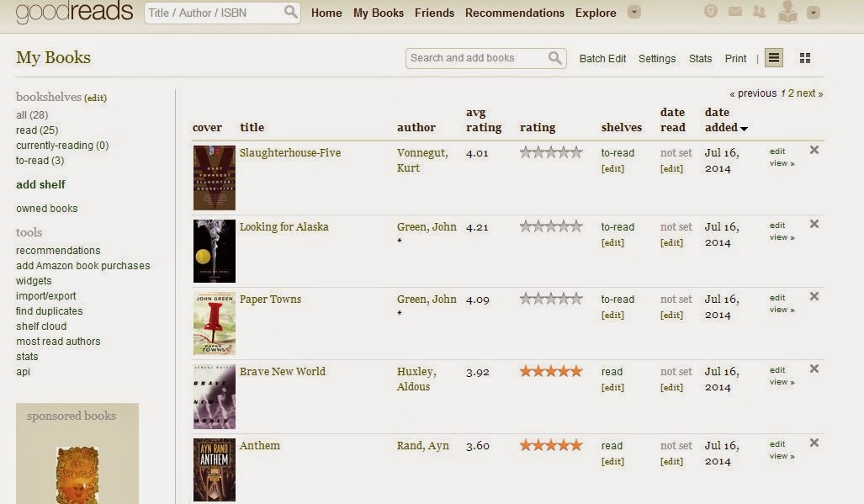Open find duplicates tool
The image size is (864, 504).
pyautogui.click(x=49, y=310)
